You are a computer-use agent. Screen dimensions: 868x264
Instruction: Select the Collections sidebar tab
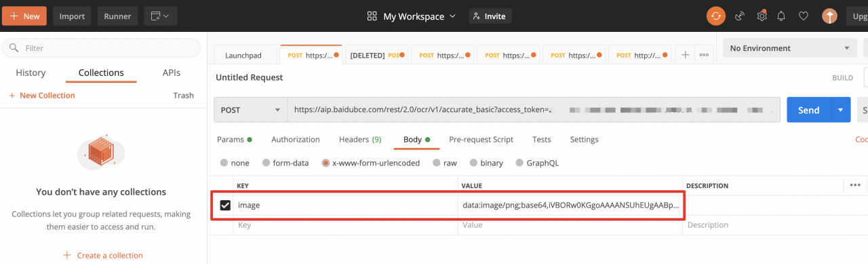coord(101,73)
